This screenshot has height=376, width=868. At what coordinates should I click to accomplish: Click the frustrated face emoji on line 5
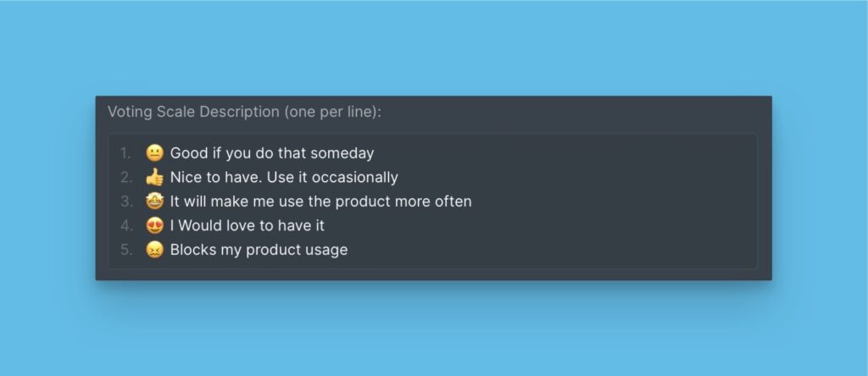[x=154, y=250]
